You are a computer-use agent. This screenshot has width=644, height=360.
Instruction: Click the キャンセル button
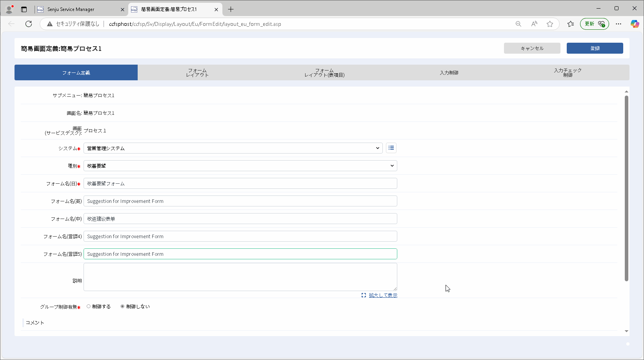[532, 48]
